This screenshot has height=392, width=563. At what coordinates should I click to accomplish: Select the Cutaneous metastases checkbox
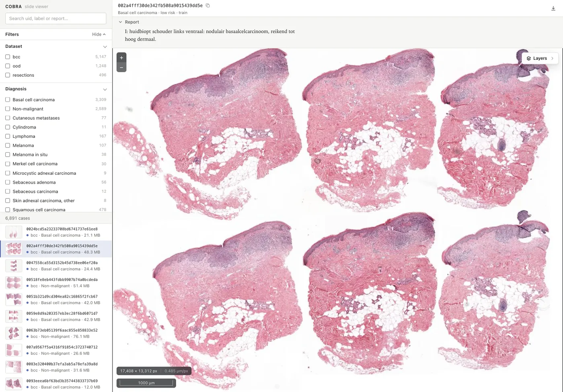(8, 118)
